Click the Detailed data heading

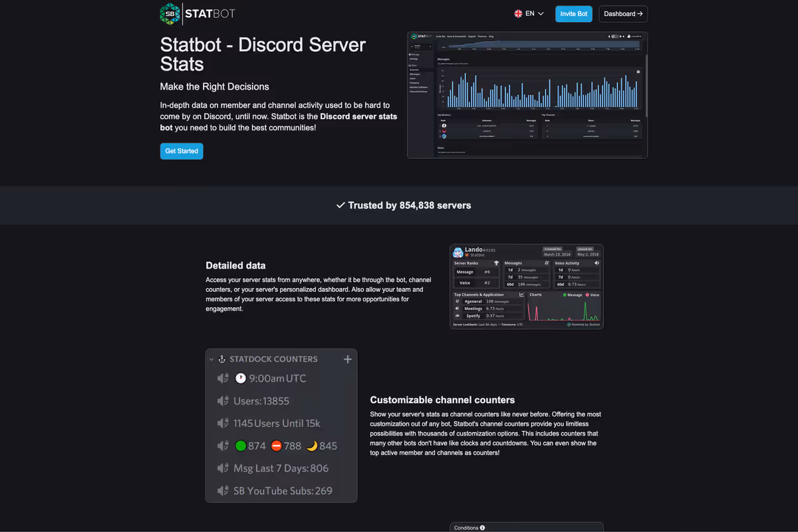click(235, 265)
